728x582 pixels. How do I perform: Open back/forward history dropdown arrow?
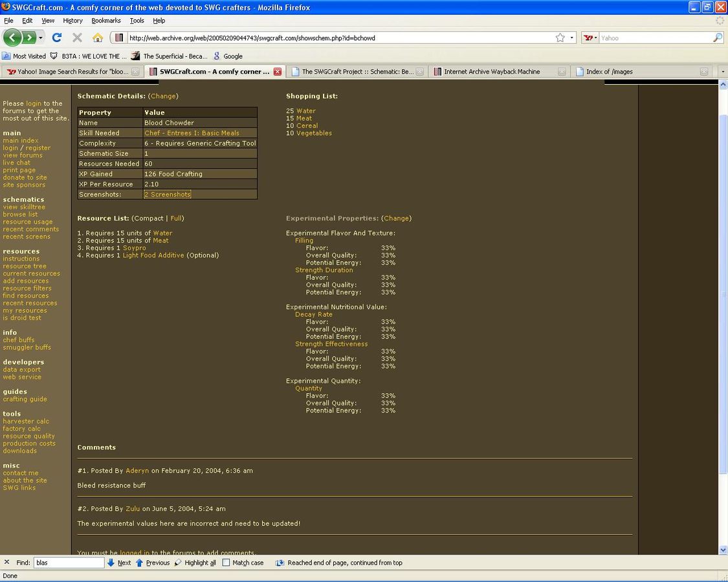(41, 38)
